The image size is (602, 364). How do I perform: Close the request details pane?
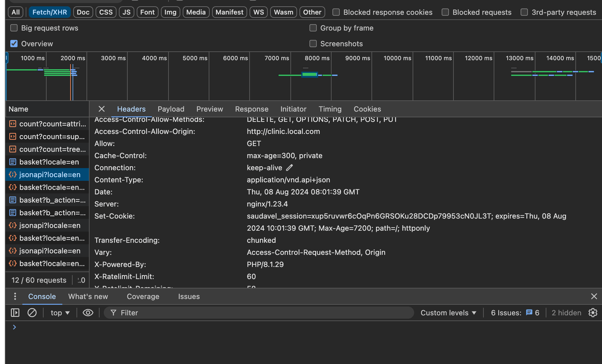tap(102, 109)
